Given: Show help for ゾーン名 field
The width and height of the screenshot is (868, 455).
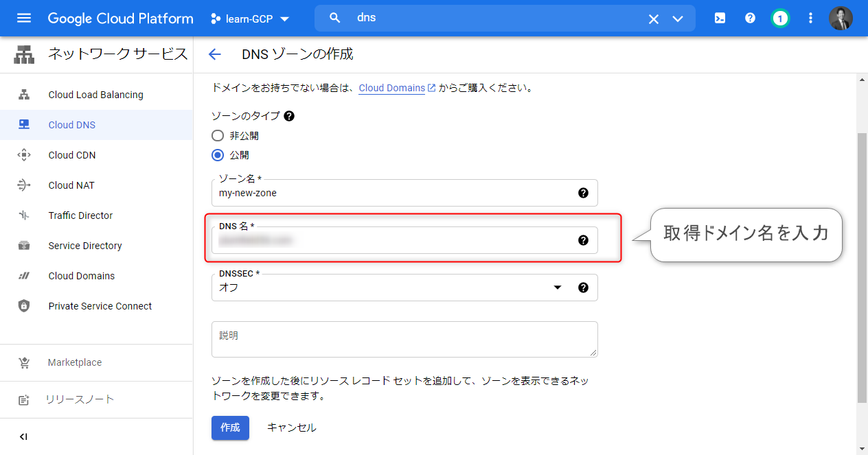Looking at the screenshot, I should point(583,193).
